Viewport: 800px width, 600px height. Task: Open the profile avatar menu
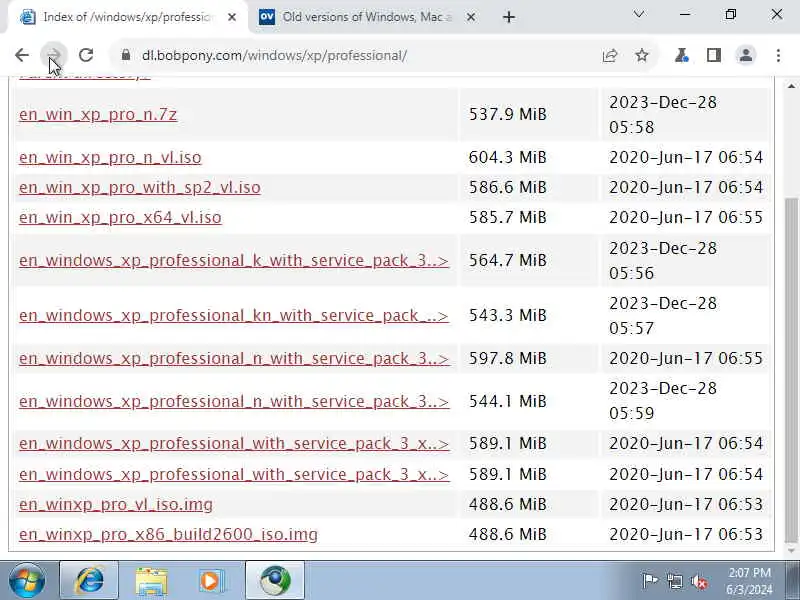click(746, 55)
